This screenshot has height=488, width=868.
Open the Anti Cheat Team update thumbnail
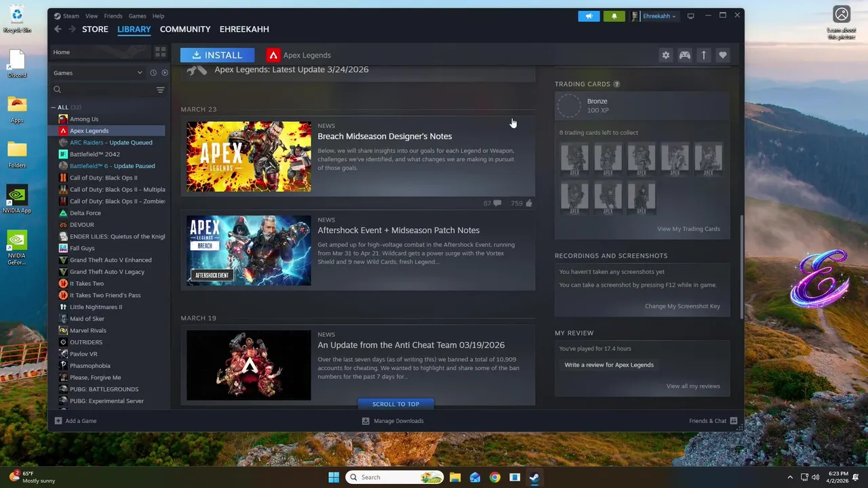[x=249, y=365]
